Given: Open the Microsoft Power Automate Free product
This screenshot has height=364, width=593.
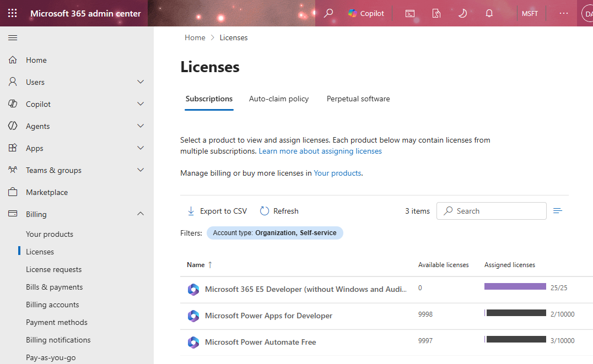Looking at the screenshot, I should (261, 342).
